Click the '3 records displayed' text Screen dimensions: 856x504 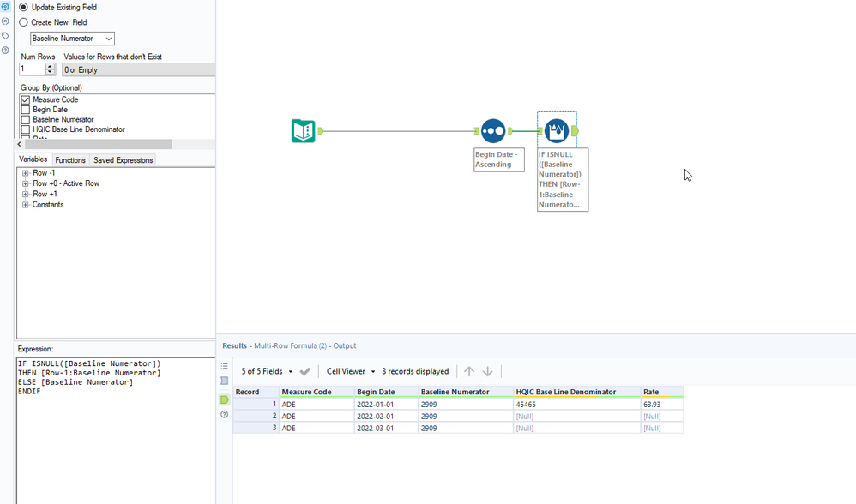coord(415,371)
